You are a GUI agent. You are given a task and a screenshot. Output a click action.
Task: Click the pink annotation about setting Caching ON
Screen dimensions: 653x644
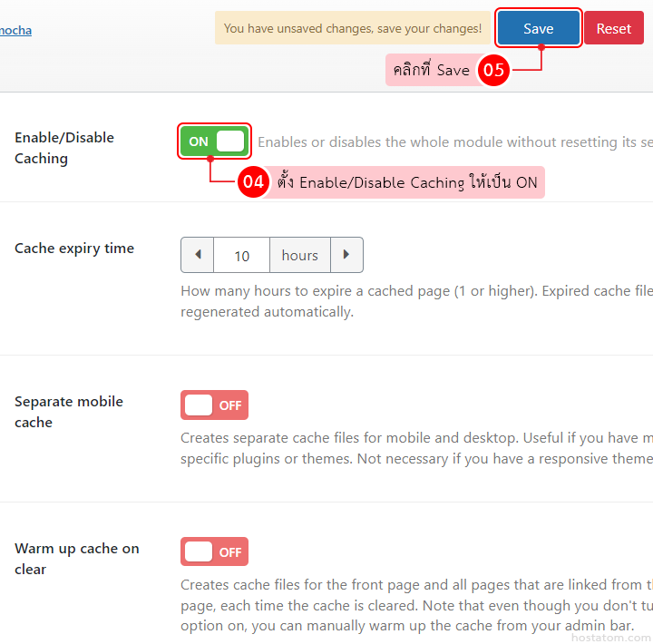click(x=407, y=182)
